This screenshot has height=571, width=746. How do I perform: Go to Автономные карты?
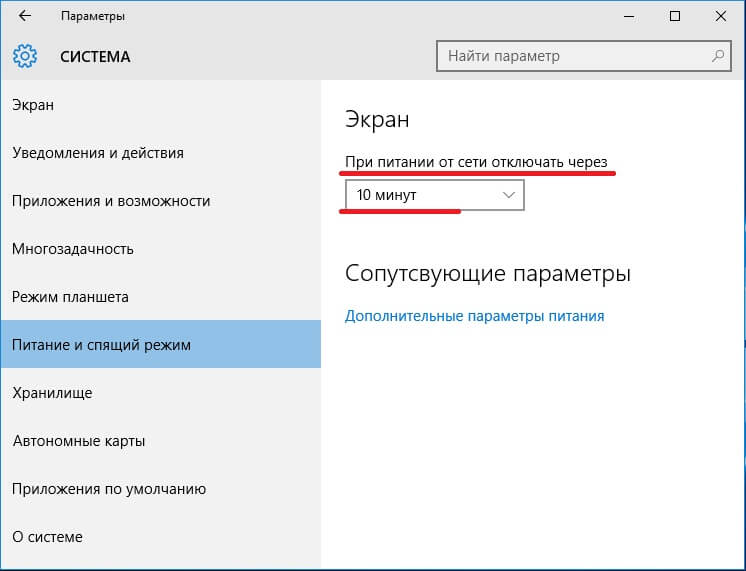[79, 441]
